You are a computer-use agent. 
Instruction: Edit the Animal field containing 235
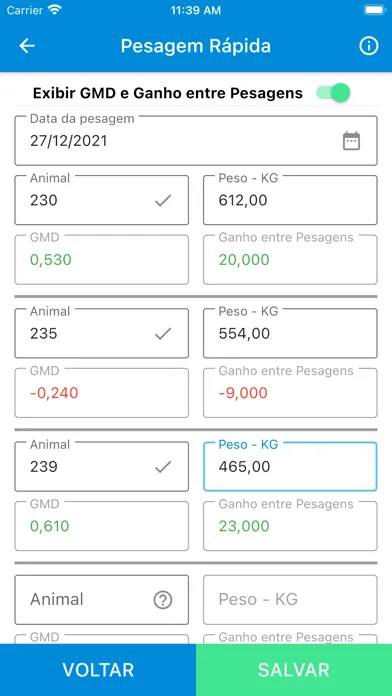coord(102,333)
